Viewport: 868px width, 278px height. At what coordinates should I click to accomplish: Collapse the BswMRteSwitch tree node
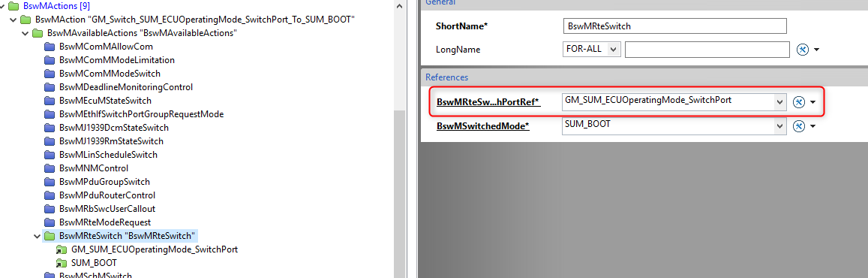37,236
